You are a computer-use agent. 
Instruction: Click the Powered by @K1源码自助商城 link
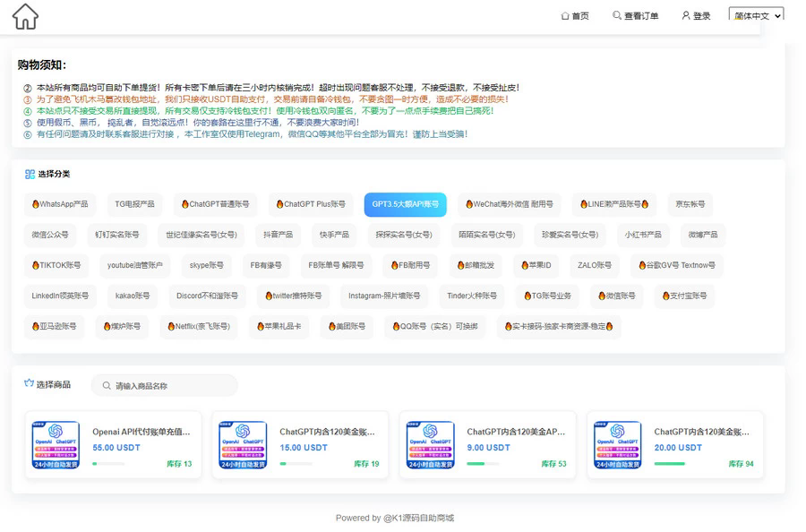[x=394, y=518]
